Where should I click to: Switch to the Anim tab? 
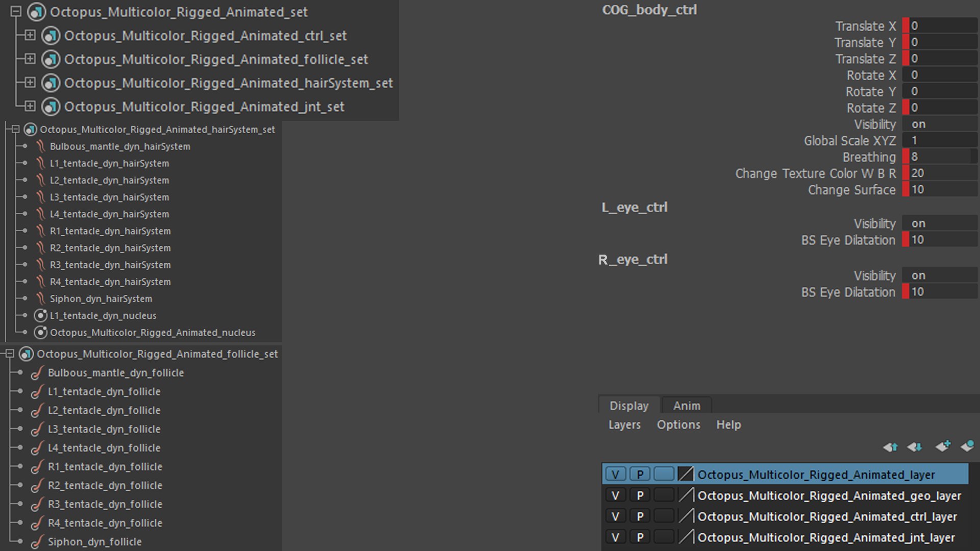click(x=687, y=406)
